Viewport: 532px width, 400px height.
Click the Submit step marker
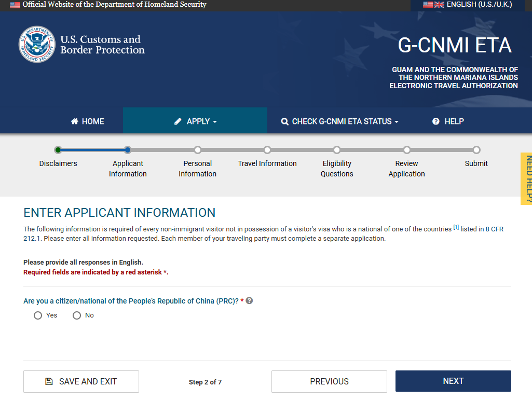(x=476, y=150)
